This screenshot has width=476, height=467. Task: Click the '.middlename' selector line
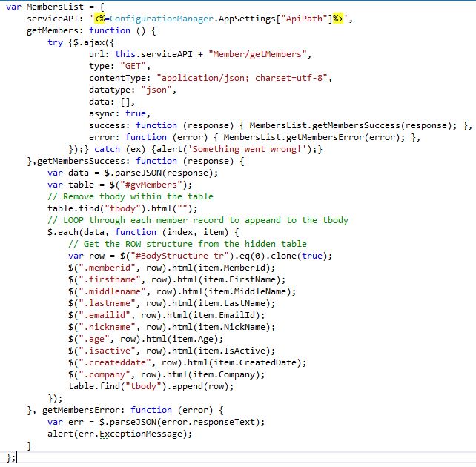tap(182, 291)
